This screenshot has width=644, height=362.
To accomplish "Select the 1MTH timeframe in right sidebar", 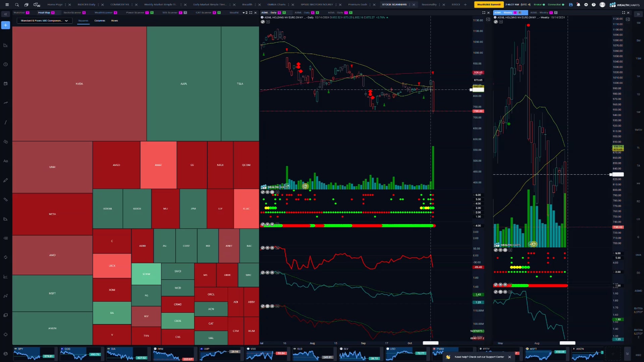I will pyautogui.click(x=638, y=130).
